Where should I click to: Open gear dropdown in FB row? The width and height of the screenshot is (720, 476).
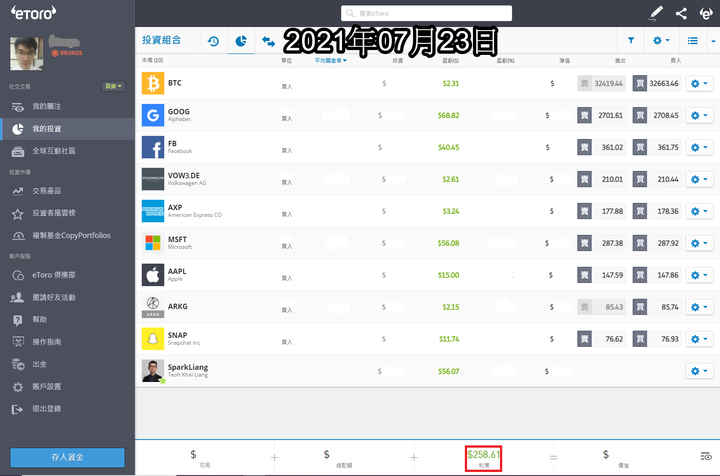[699, 147]
